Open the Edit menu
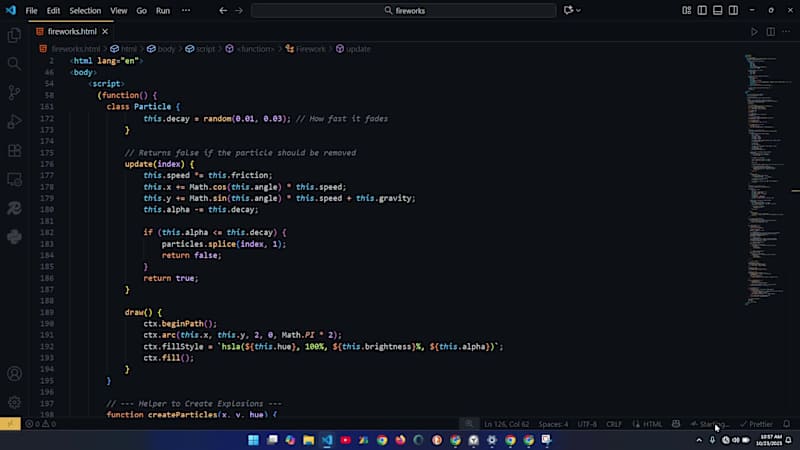800x450 pixels. pyautogui.click(x=53, y=10)
